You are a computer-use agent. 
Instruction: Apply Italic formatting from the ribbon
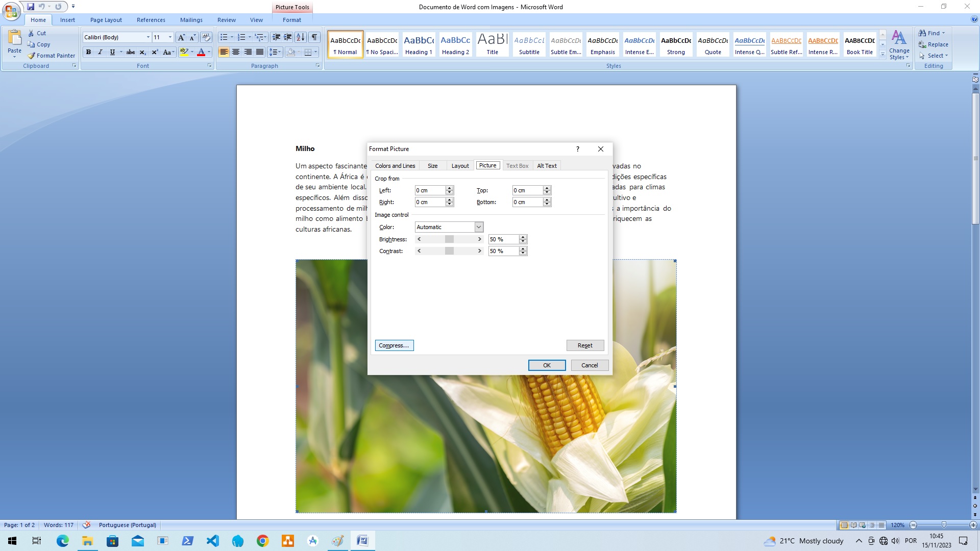pyautogui.click(x=100, y=52)
